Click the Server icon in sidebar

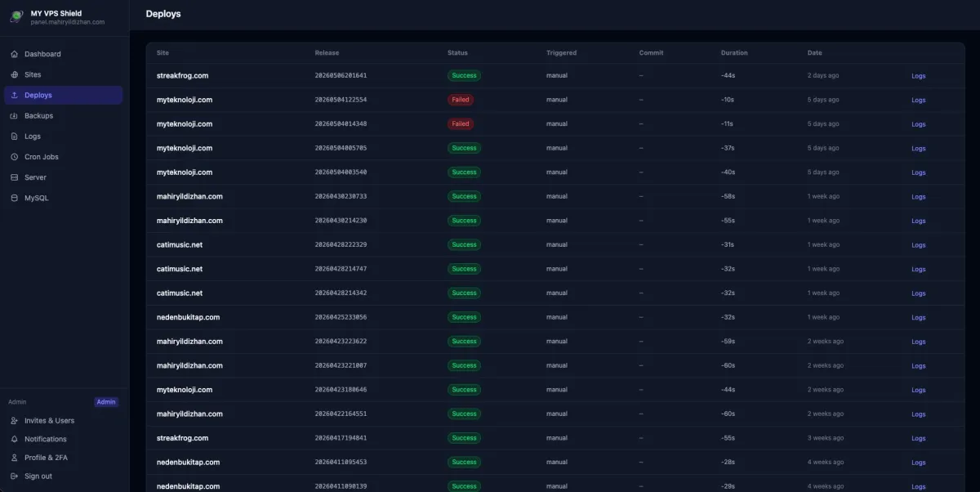click(15, 177)
